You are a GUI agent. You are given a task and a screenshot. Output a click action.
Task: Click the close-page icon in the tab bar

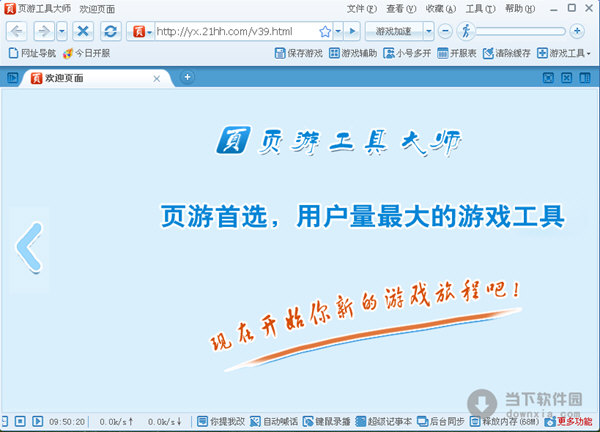click(x=567, y=78)
